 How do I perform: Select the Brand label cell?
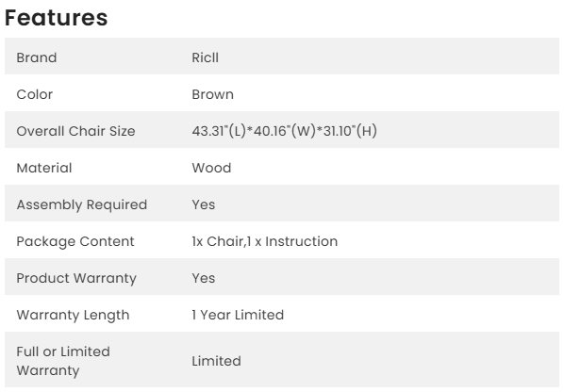point(37,57)
